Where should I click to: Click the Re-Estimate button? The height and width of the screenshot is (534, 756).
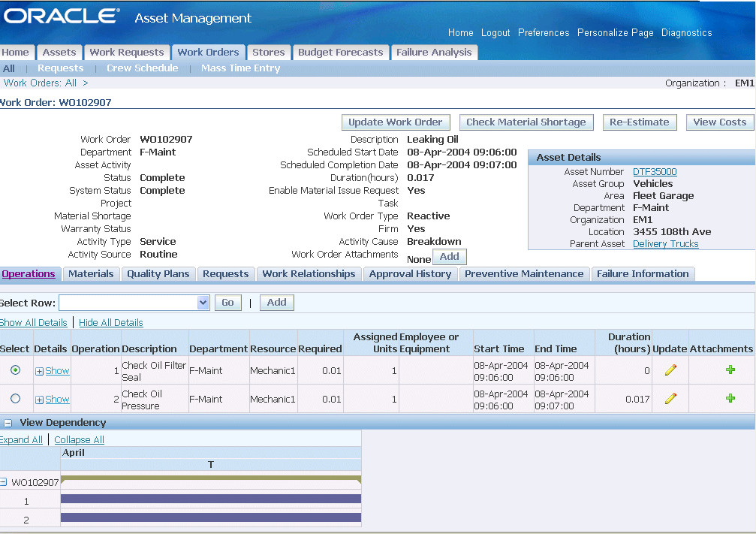point(640,122)
